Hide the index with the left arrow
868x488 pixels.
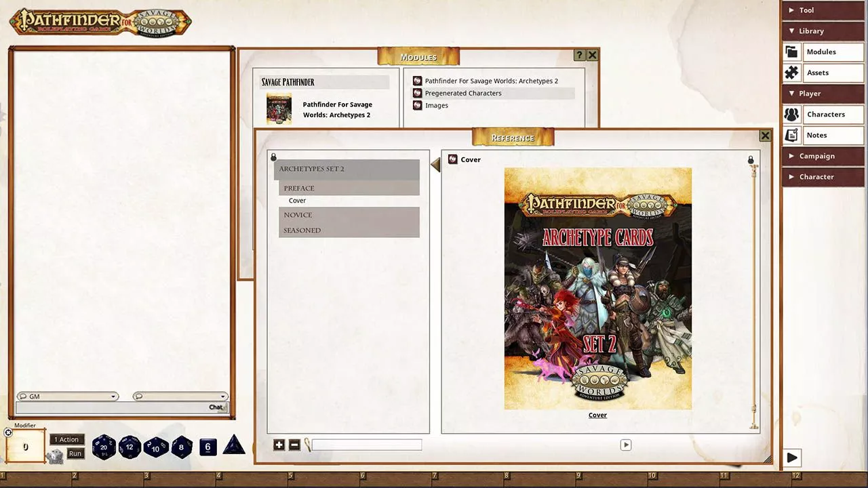[x=435, y=164]
